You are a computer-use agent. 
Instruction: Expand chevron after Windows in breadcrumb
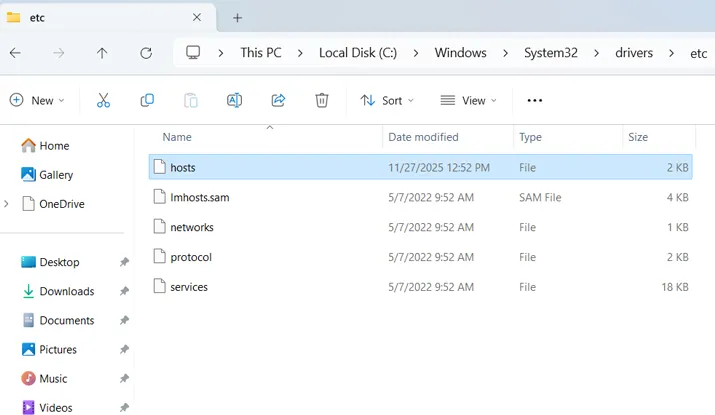click(505, 53)
